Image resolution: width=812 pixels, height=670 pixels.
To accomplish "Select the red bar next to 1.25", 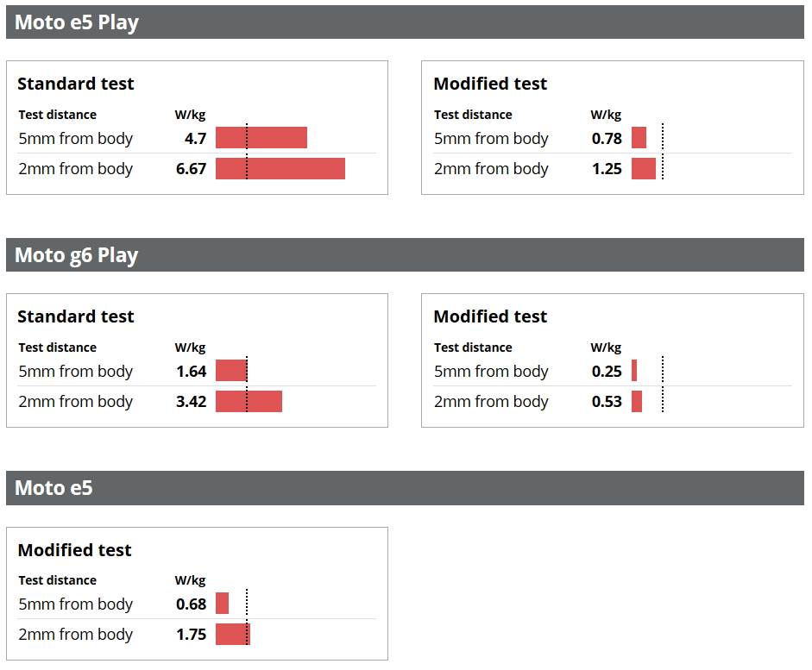I will click(x=644, y=169).
